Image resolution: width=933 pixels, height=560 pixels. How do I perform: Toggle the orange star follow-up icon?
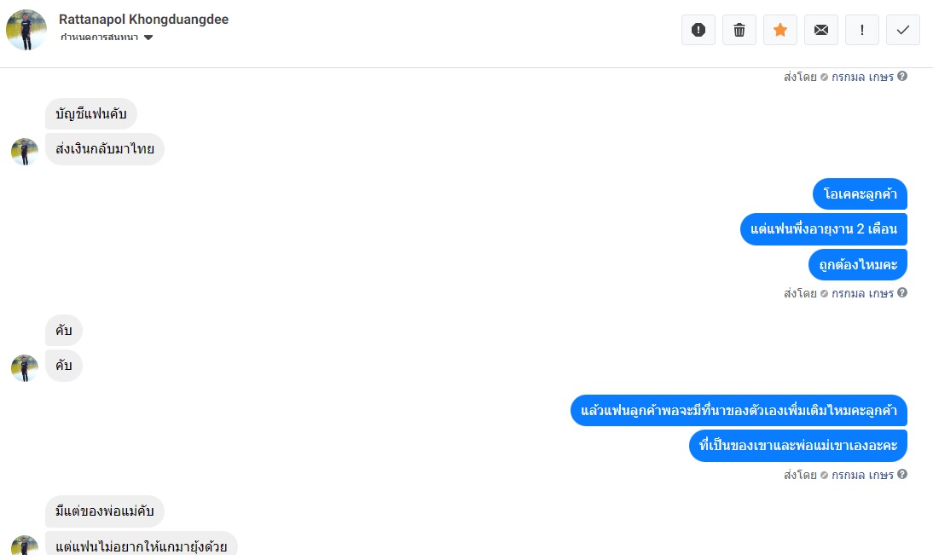780,30
